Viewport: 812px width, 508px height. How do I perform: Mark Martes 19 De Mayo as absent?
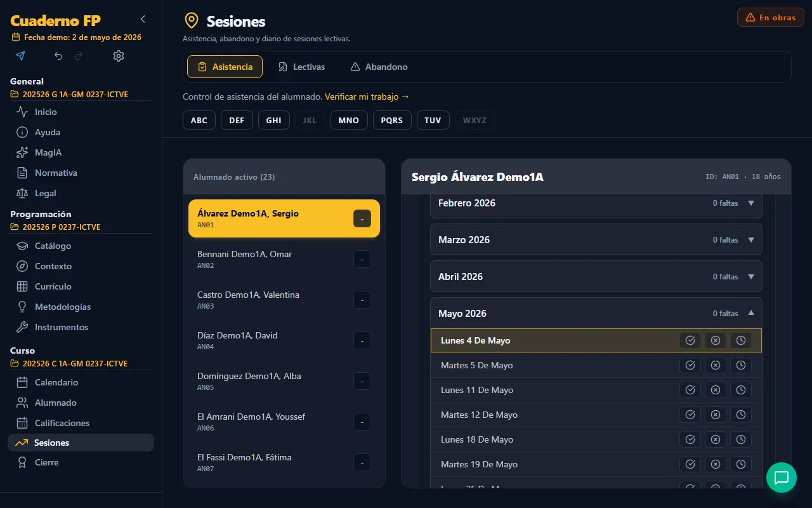[x=716, y=464]
